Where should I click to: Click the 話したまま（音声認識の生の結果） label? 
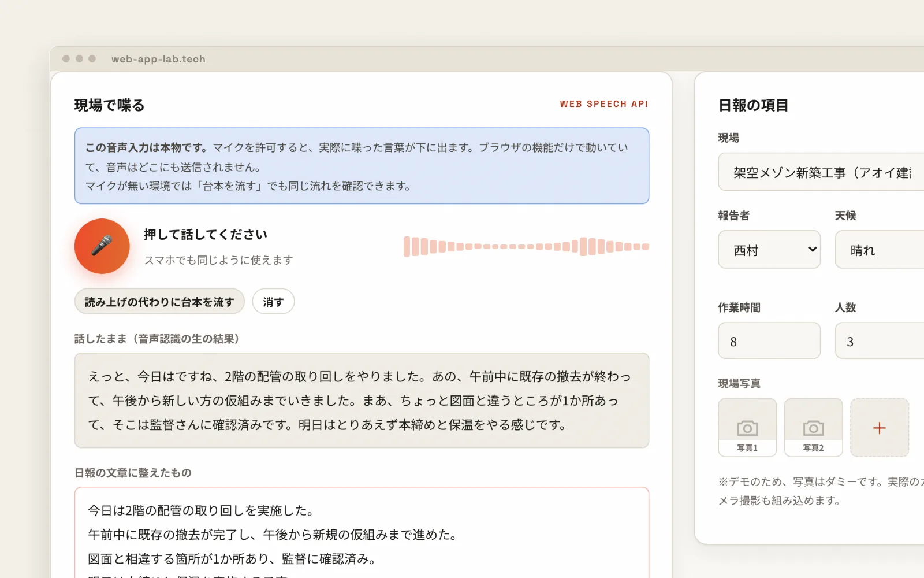(157, 339)
